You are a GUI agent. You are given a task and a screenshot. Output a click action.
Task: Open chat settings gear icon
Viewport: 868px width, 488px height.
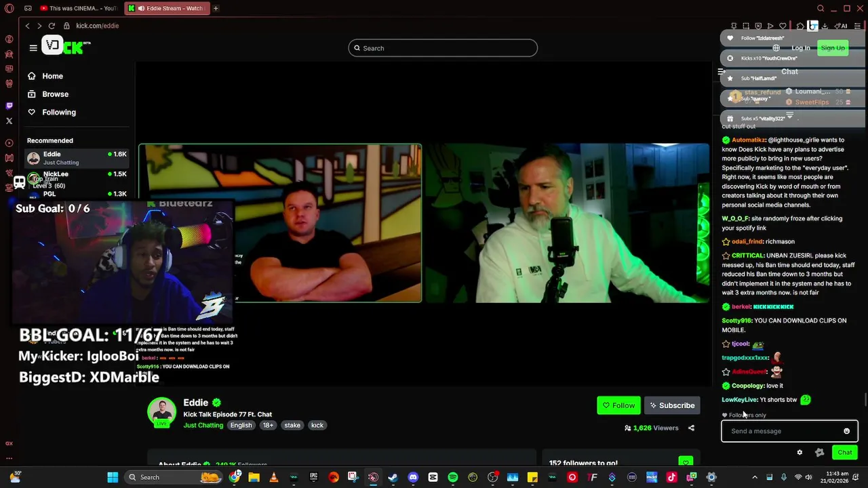[x=800, y=452]
